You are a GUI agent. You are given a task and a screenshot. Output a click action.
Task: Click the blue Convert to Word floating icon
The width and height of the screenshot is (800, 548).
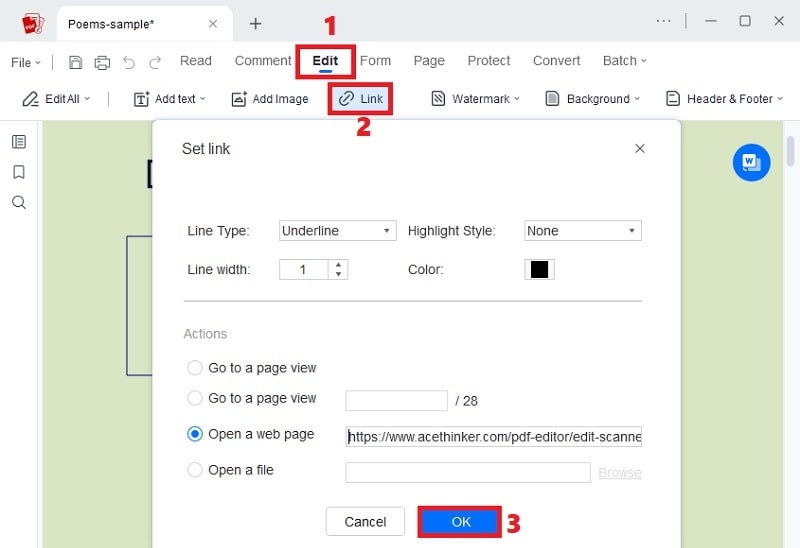coord(751,163)
